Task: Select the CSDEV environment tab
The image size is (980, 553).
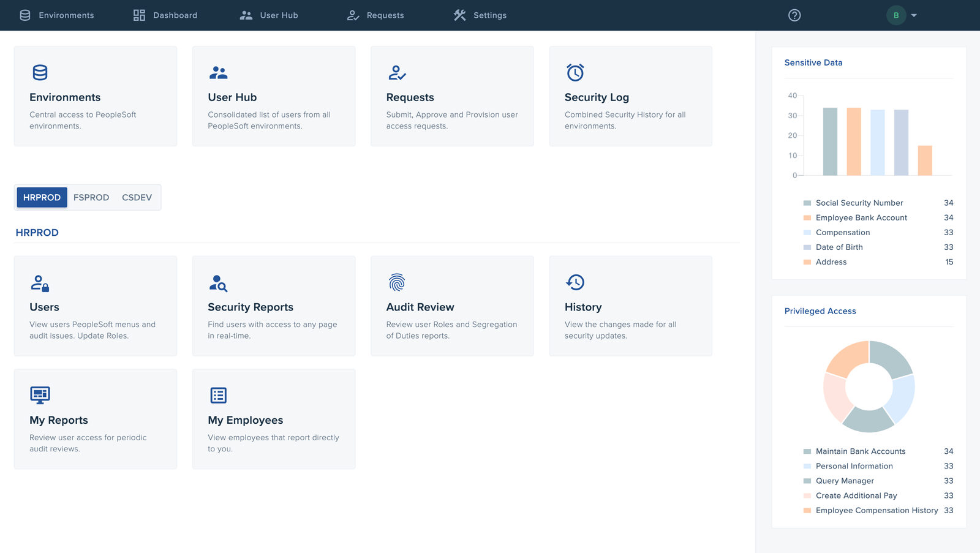Action: (x=136, y=197)
